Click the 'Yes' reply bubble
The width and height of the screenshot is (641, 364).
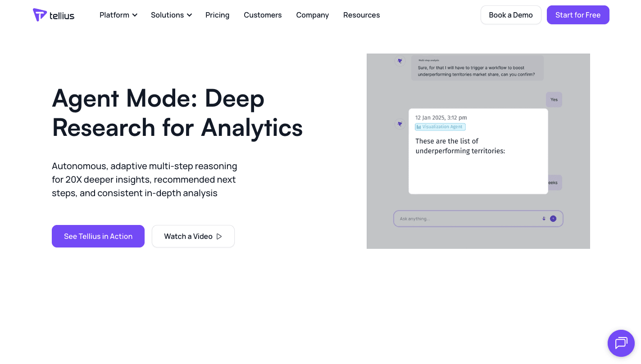coord(554,99)
